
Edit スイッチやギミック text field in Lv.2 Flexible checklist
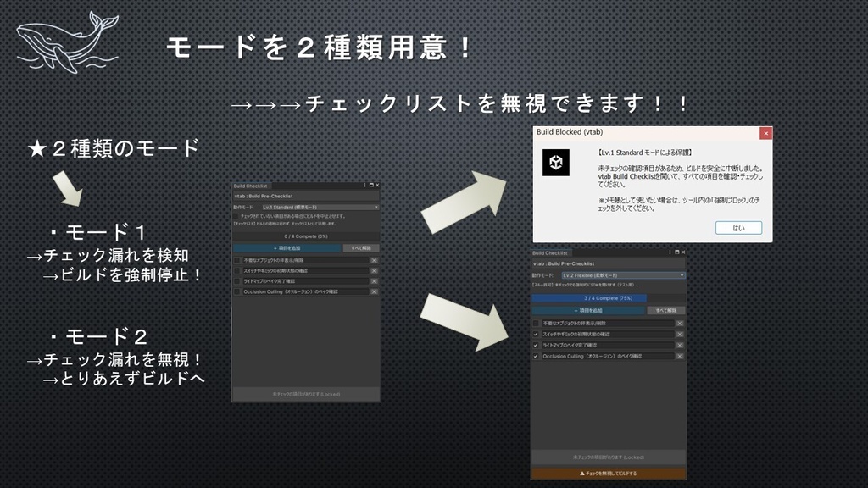pos(608,334)
